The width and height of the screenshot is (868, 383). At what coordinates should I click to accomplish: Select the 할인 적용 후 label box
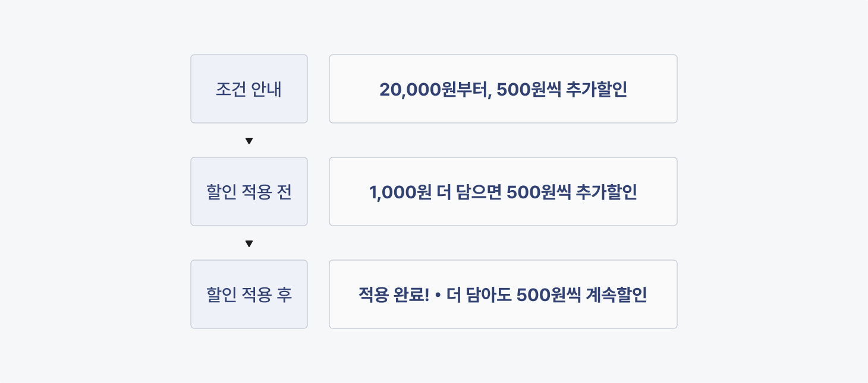coord(249,295)
